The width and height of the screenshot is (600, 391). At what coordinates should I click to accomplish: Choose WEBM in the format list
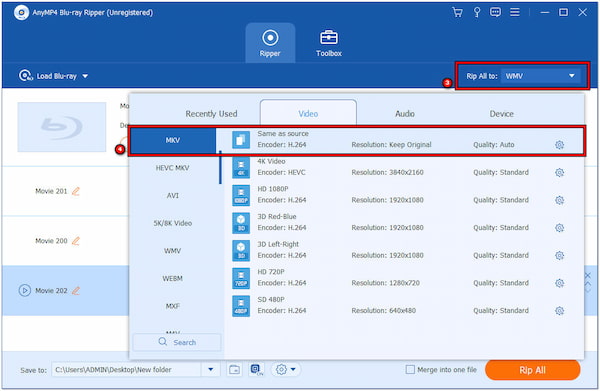(173, 278)
